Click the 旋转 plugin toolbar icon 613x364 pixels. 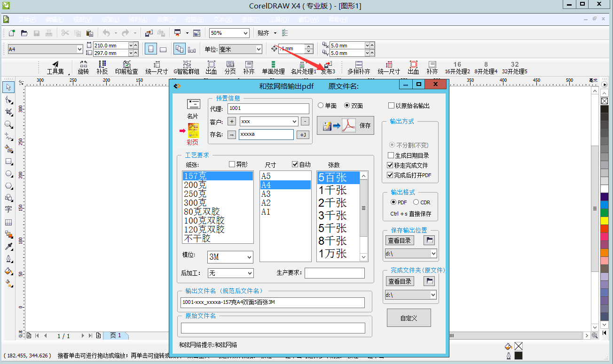click(x=83, y=68)
